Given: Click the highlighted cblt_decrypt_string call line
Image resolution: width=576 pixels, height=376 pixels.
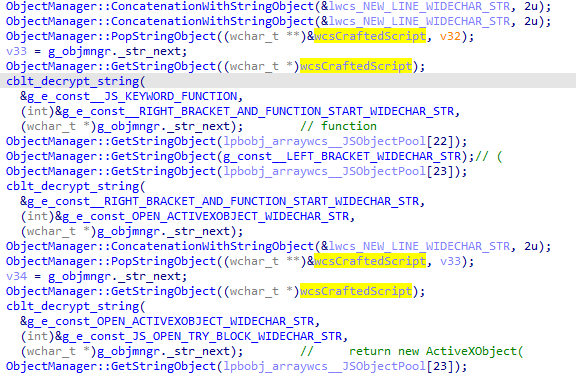Looking at the screenshot, I should 288,81.
